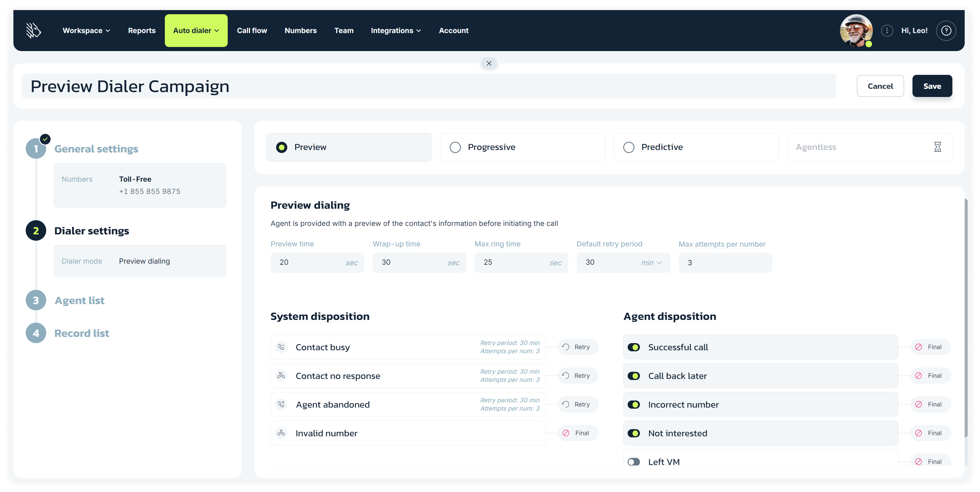Click the Contact busy retry icon
This screenshot has width=980, height=492.
click(x=566, y=347)
